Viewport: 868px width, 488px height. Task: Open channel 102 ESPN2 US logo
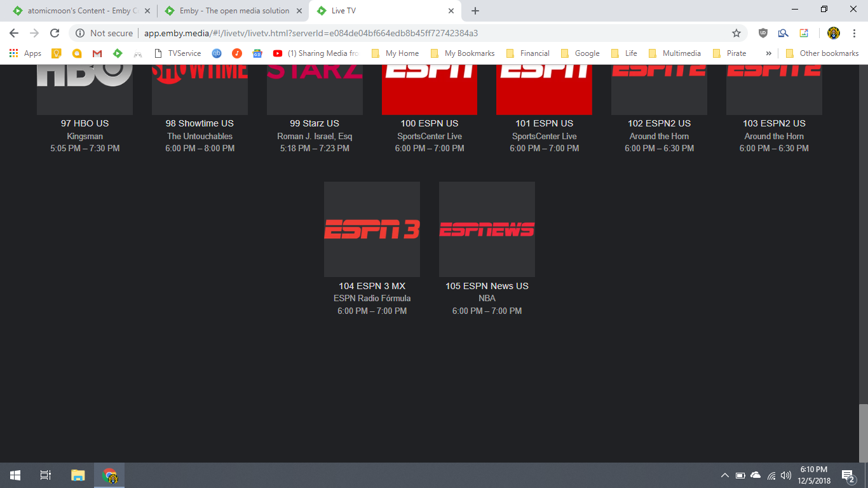tap(659, 90)
